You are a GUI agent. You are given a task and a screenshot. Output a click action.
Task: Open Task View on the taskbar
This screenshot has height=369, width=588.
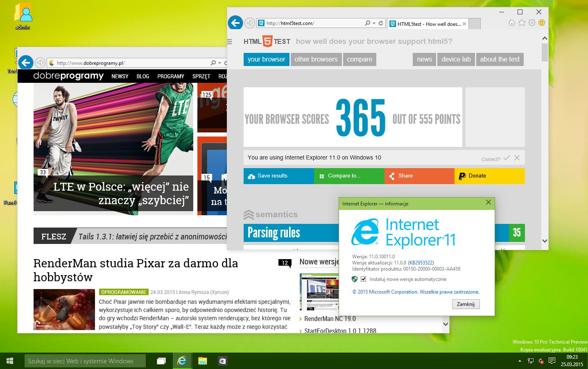(161, 361)
